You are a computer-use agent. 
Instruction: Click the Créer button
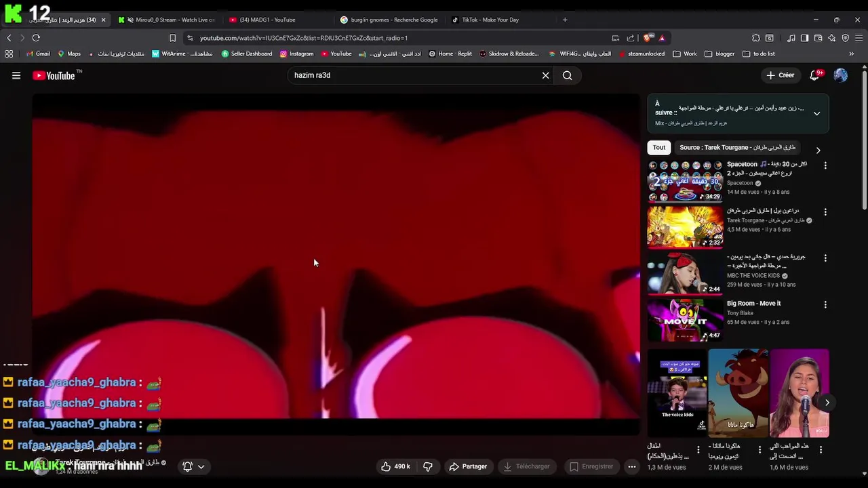(780, 75)
